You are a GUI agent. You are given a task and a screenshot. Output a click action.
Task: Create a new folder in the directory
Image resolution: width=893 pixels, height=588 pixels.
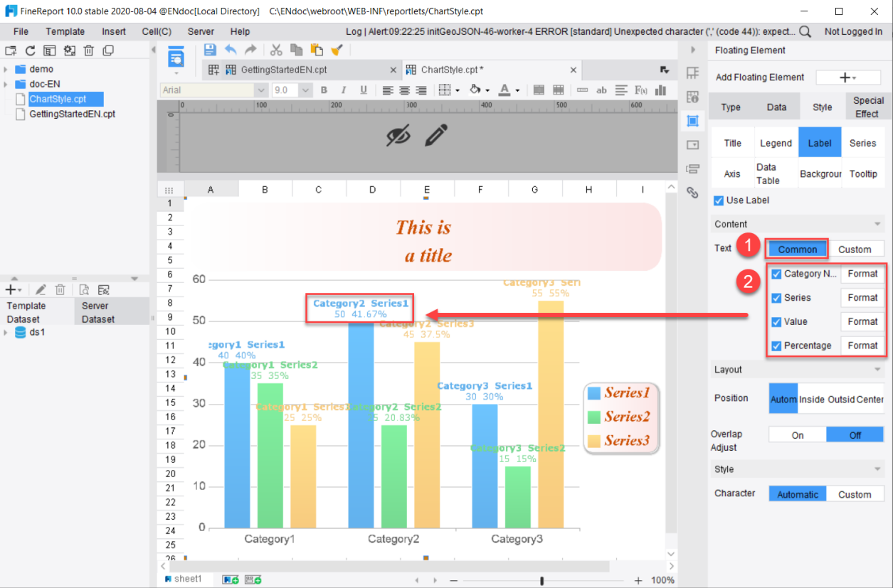click(x=11, y=50)
